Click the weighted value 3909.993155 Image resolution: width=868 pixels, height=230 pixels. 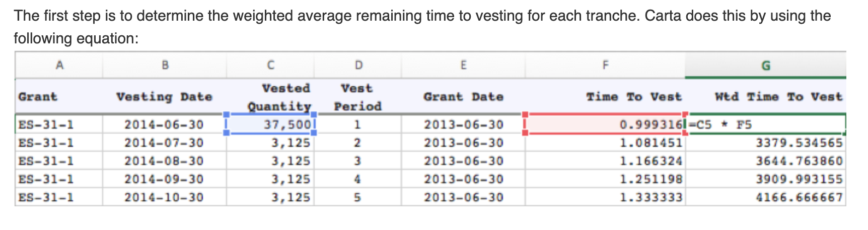point(799,179)
